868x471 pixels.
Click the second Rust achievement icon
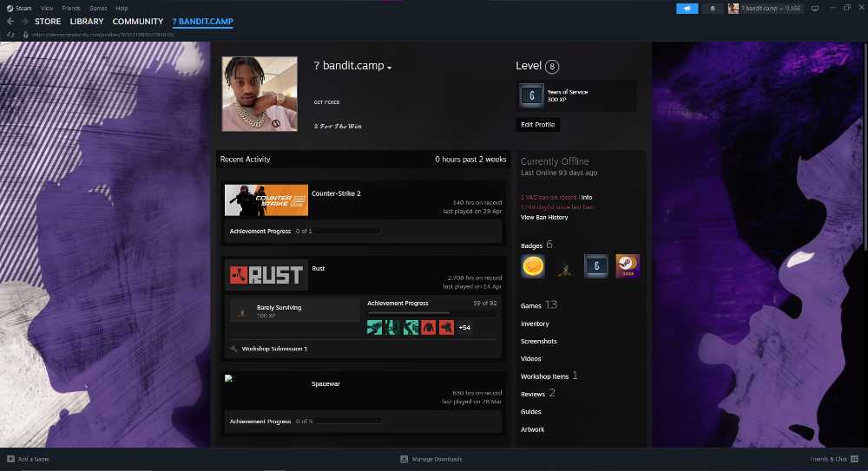tap(392, 328)
